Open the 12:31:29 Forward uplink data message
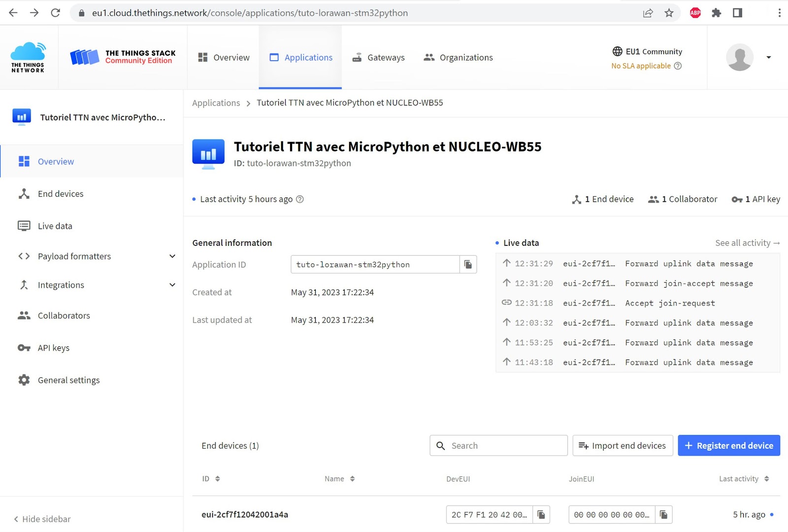This screenshot has width=788, height=532. [638, 264]
